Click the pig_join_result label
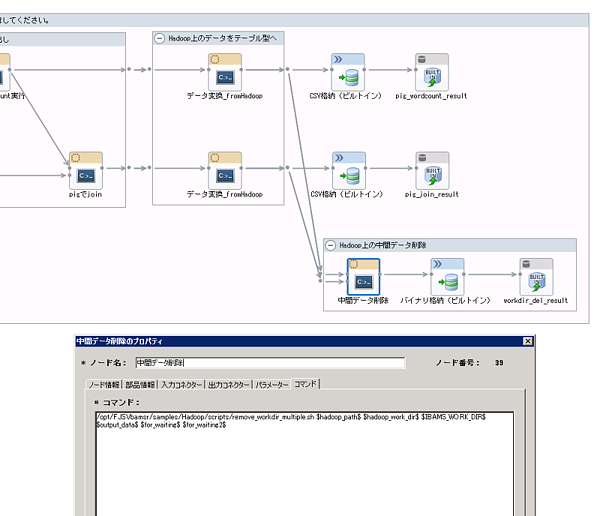600x516 pixels. click(x=432, y=194)
